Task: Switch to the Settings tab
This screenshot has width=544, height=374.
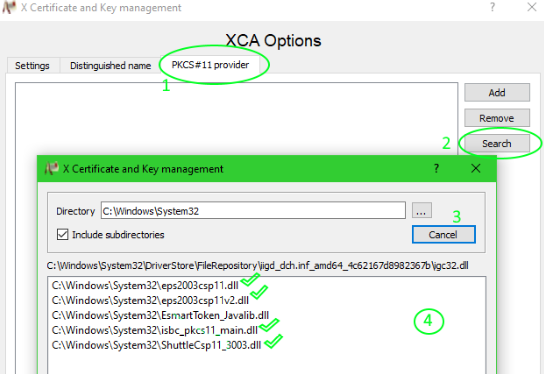Action: (32, 66)
